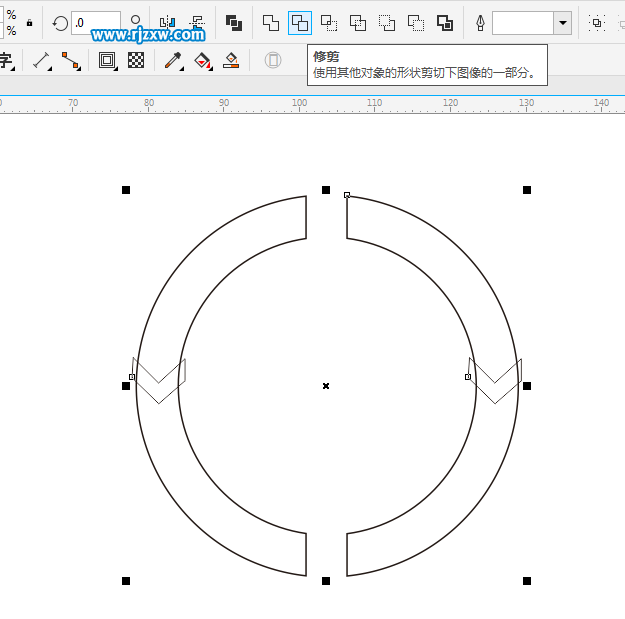Choose the checkerboard Transparency tool
This screenshot has width=625, height=619.
pyautogui.click(x=136, y=61)
